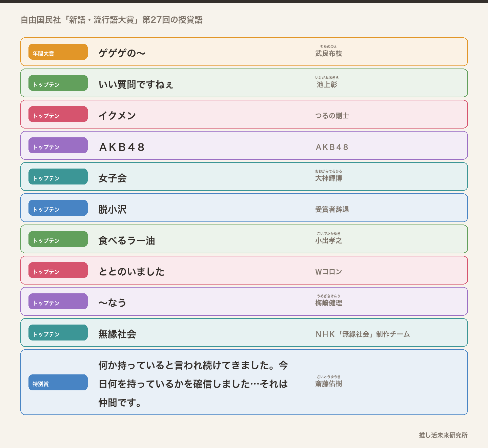488x448 pixels.
Task: Select the phrase 脱小沢
Action: (113, 209)
